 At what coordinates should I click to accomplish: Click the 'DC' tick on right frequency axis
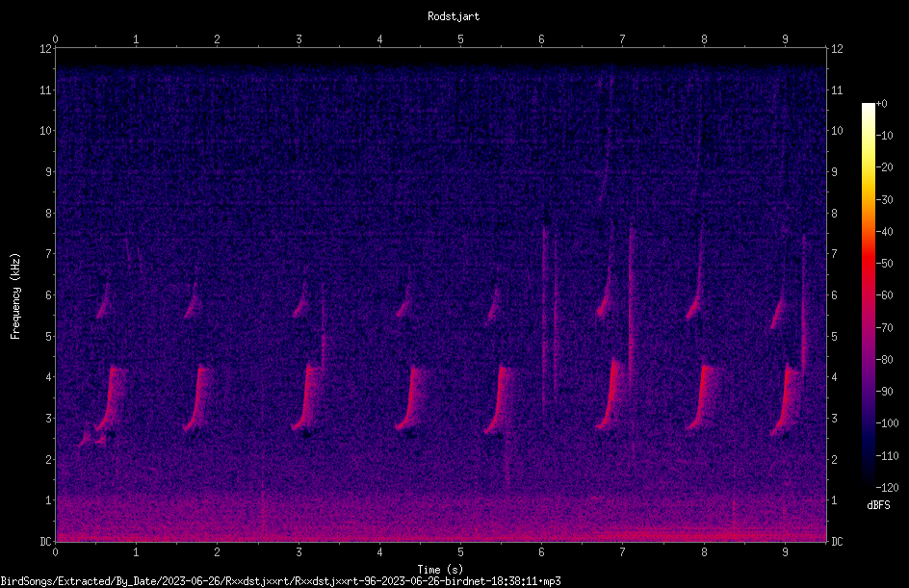[837, 542]
